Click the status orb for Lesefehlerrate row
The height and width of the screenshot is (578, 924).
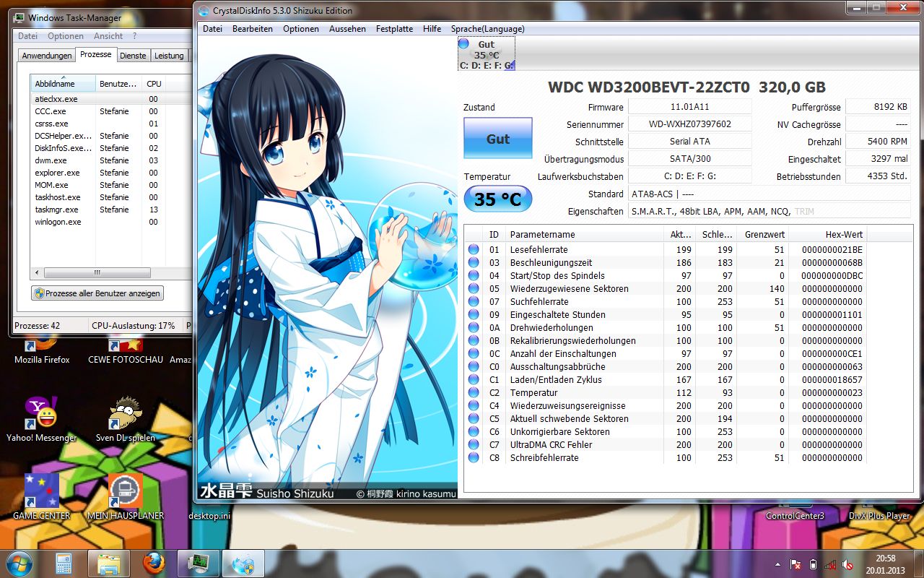click(x=474, y=249)
